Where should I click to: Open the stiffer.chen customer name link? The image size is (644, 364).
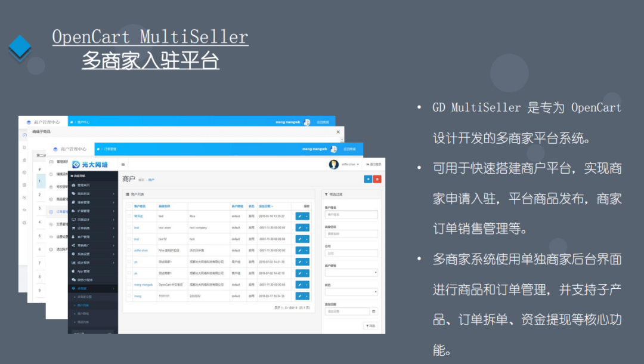141,250
